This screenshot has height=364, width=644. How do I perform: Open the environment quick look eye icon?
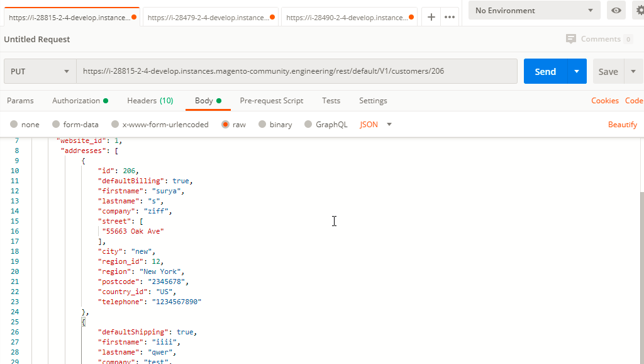[616, 11]
